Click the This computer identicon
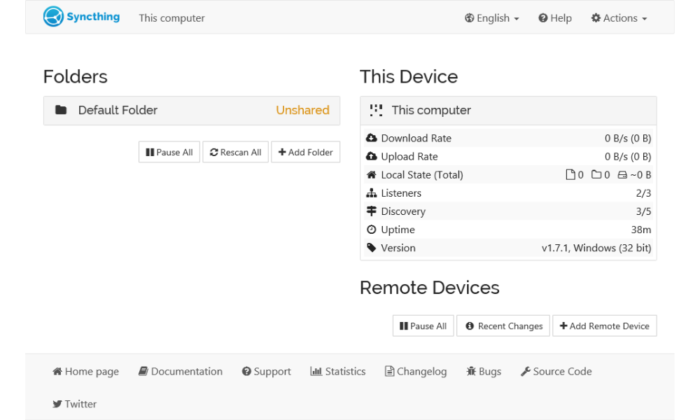 pyautogui.click(x=376, y=110)
